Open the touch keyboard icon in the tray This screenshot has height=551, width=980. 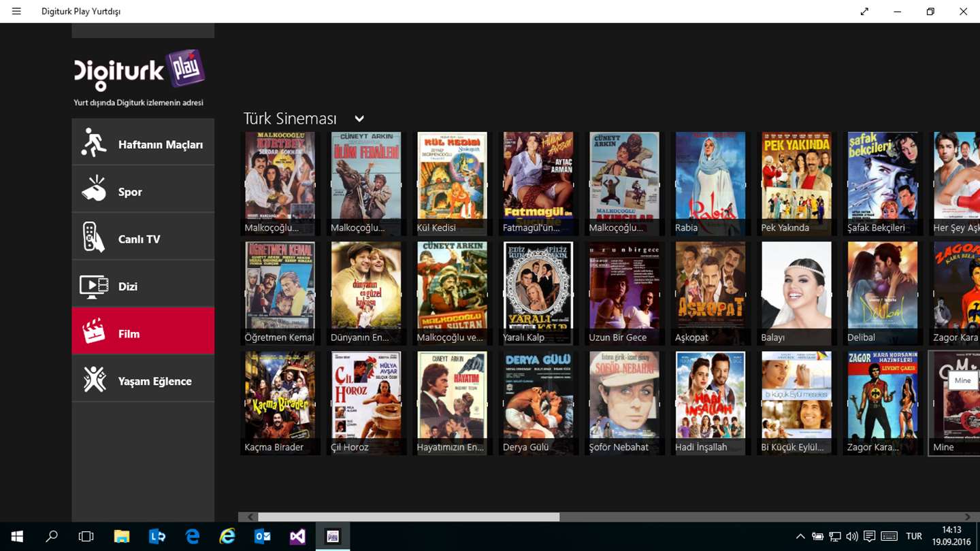(889, 537)
